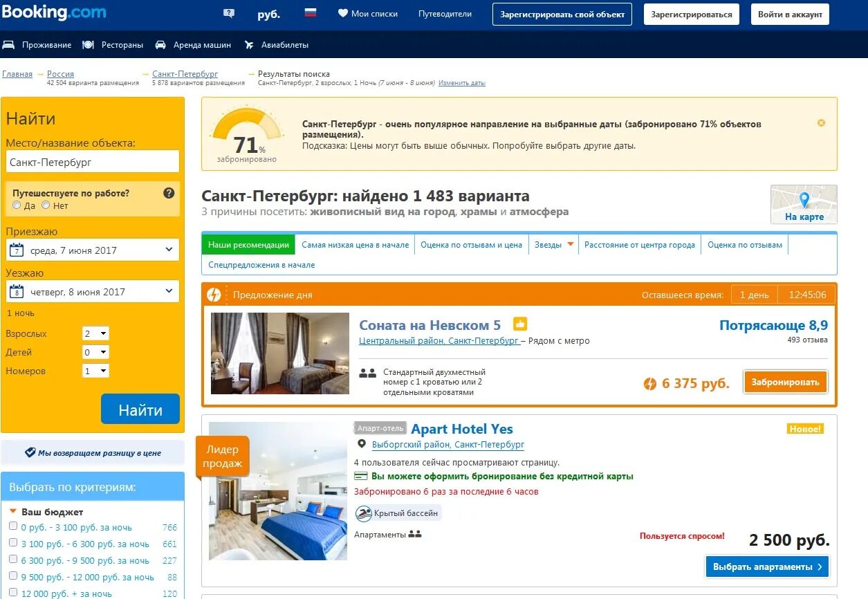Select Да for traveling for work

(17, 205)
